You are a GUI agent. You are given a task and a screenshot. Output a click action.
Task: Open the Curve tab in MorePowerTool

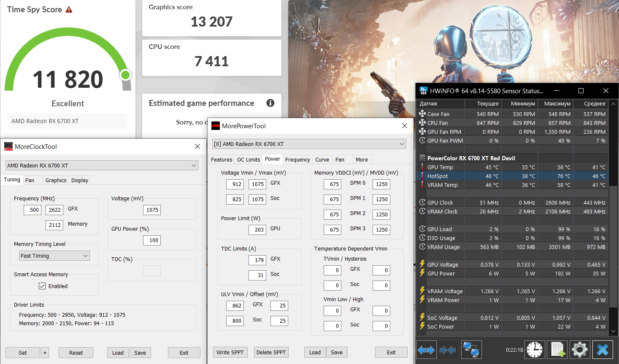point(322,159)
